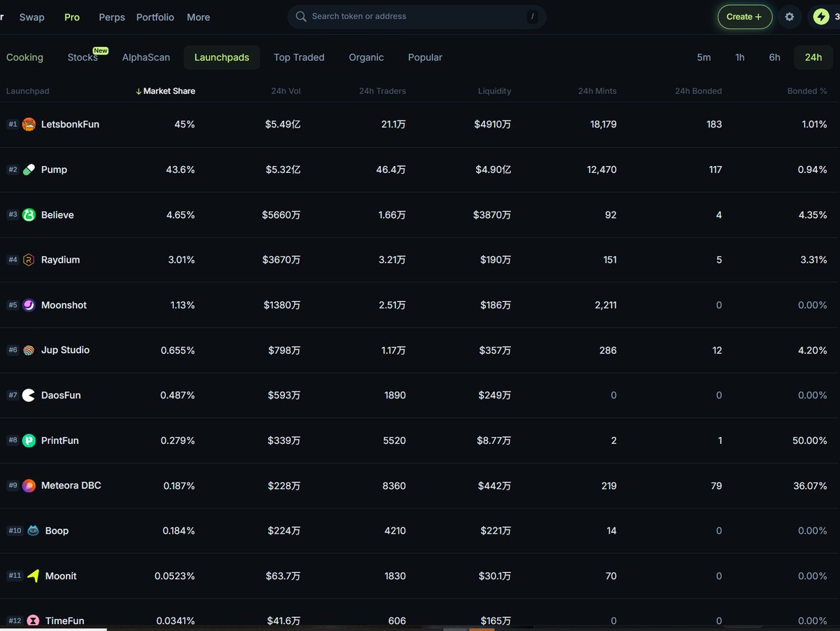This screenshot has width=840, height=631.
Task: Click the #5 rank badge
Action: (x=13, y=305)
